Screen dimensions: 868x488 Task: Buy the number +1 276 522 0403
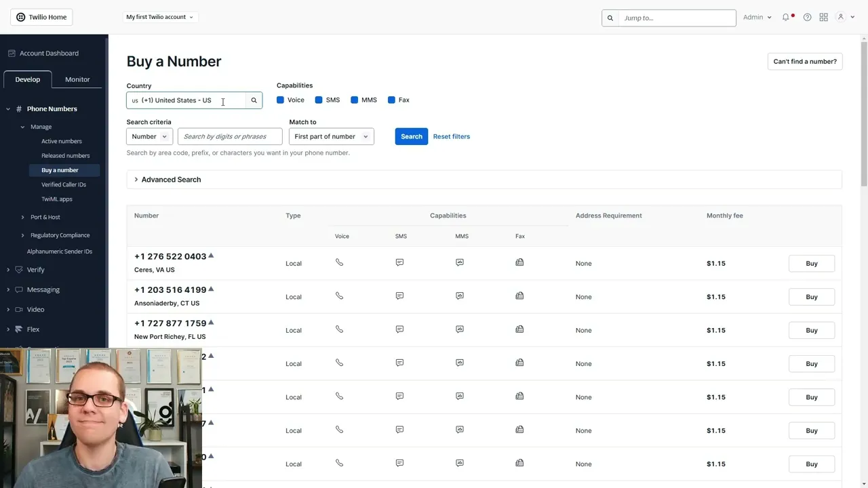812,263
